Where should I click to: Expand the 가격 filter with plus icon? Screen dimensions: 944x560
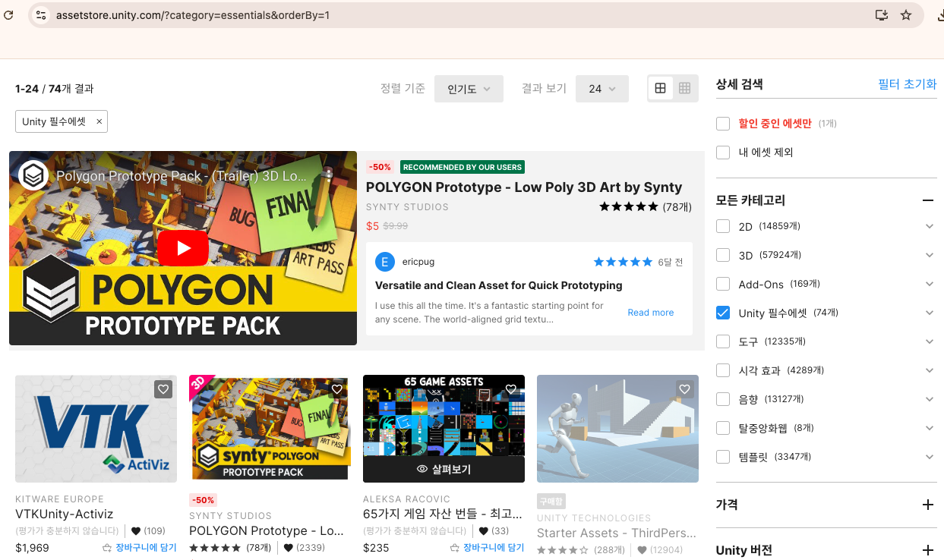click(x=927, y=505)
